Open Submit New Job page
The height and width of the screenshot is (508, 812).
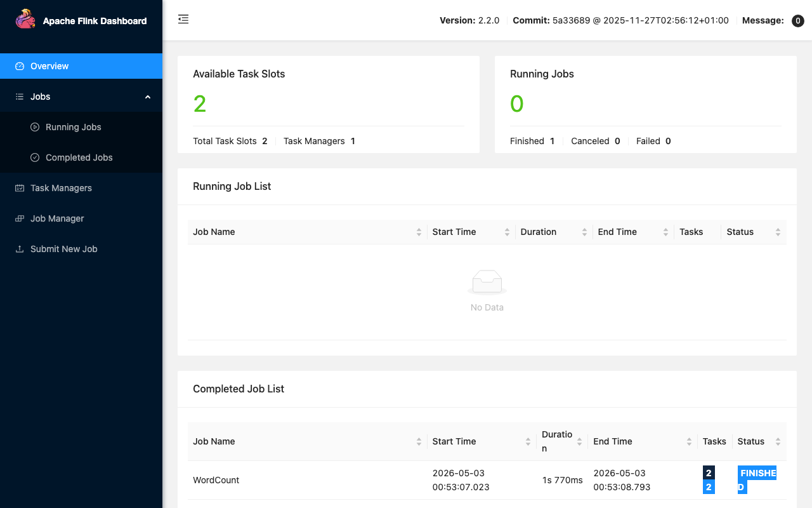point(81,249)
